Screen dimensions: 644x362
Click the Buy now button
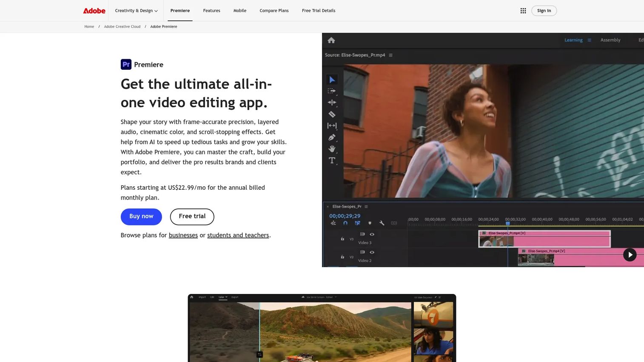click(141, 217)
